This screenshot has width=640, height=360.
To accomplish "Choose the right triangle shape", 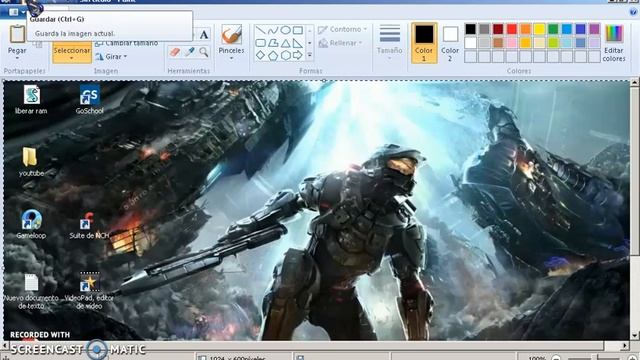I will (298, 43).
